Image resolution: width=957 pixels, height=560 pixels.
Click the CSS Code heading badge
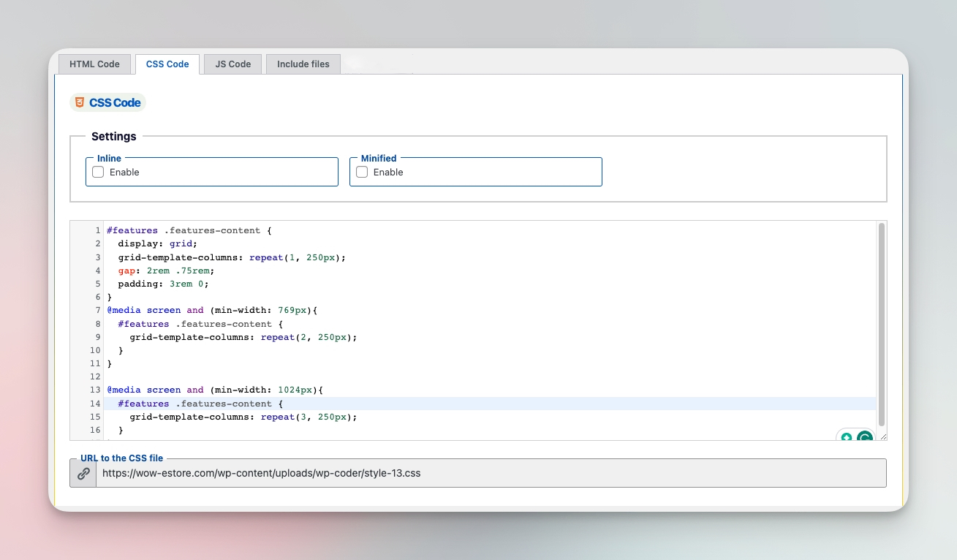pos(107,102)
